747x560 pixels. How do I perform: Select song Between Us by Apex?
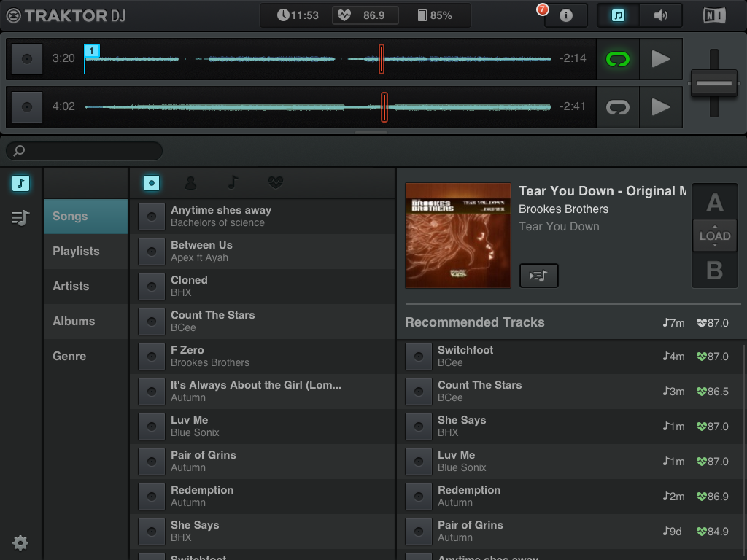point(263,252)
